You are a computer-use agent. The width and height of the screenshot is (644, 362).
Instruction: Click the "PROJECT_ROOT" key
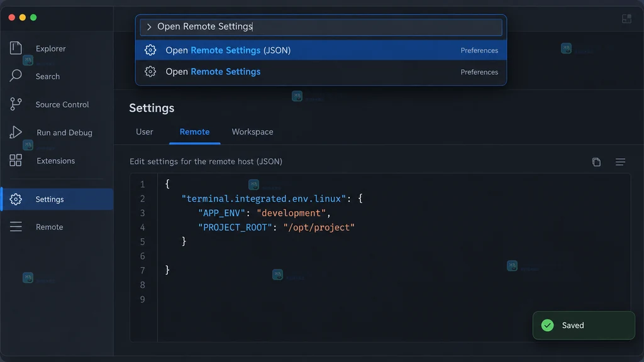click(x=235, y=228)
